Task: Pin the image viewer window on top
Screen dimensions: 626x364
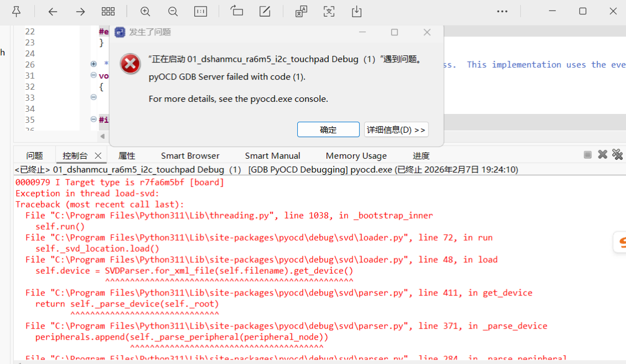Action: coord(17,12)
